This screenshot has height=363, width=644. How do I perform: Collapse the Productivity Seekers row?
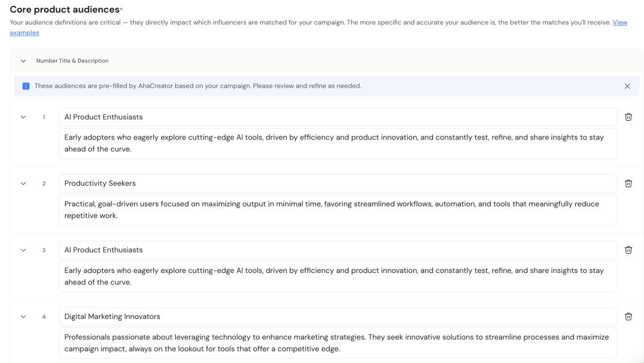click(x=23, y=184)
